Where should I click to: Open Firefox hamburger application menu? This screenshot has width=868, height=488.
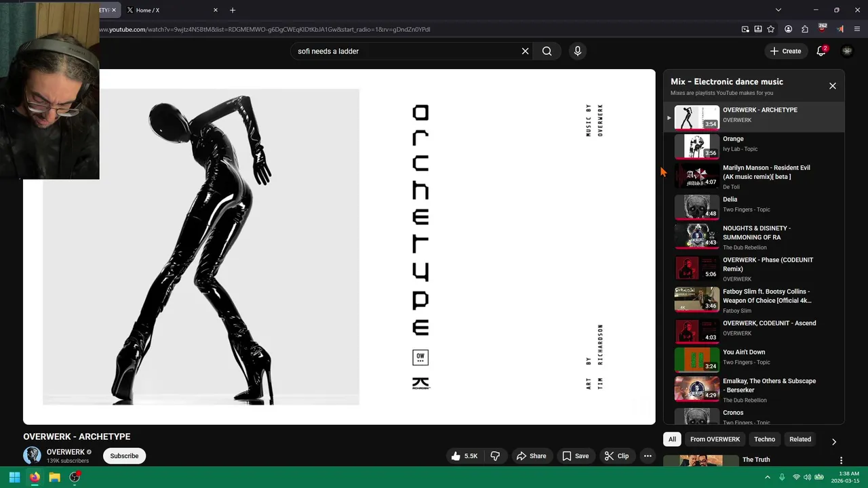[x=858, y=29]
